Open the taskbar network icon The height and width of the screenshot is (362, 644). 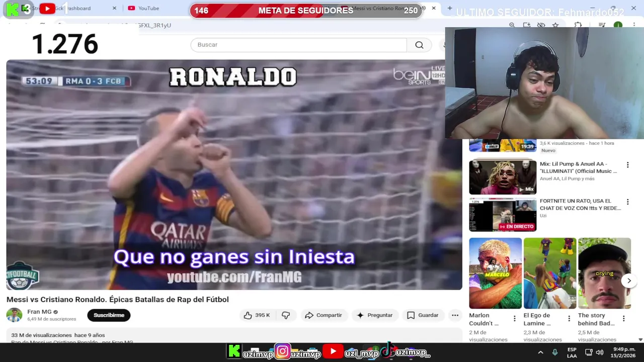tap(588, 352)
